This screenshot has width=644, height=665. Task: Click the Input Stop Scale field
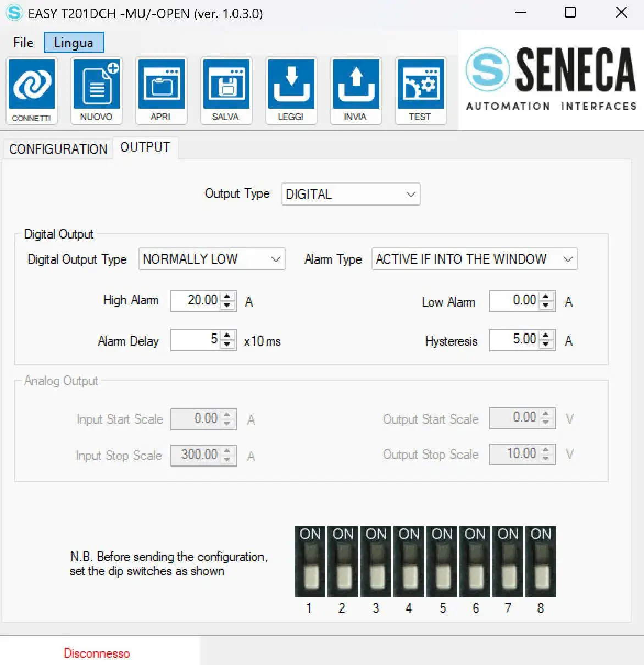coord(204,455)
